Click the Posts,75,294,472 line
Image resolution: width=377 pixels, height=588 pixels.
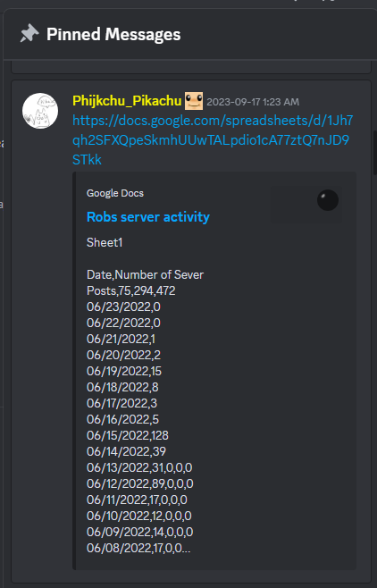(130, 290)
